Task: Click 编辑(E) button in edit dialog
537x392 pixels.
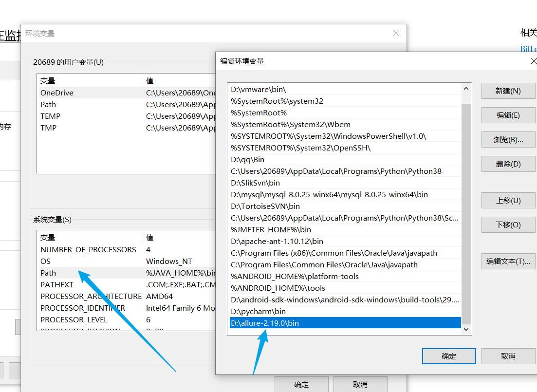Action: (508, 115)
